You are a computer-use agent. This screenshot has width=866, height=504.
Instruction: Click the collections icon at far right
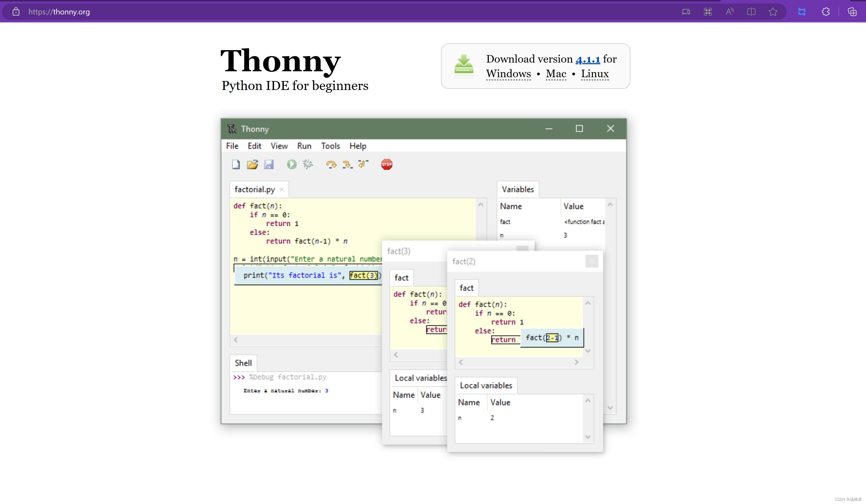pos(852,12)
